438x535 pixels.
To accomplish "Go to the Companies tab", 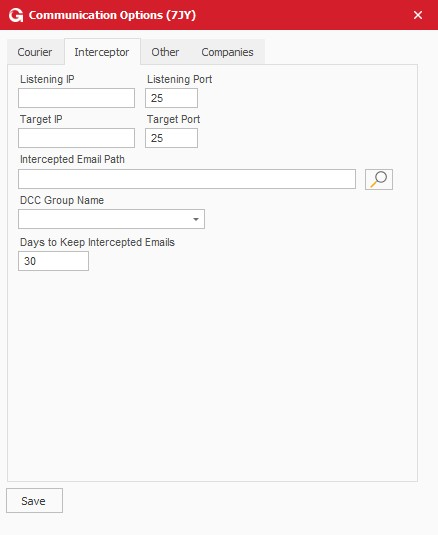I will 227,52.
